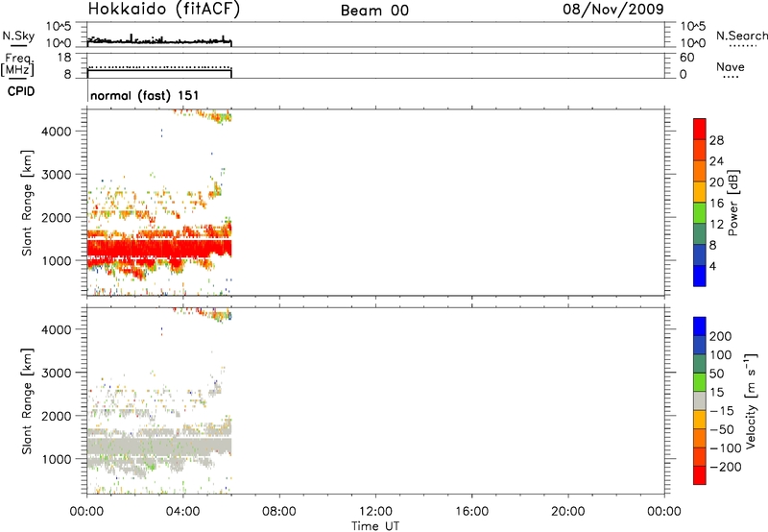This screenshot has height=532, width=768.
Task: Click the solid frequency line in Freq panel
Action: tap(159, 70)
